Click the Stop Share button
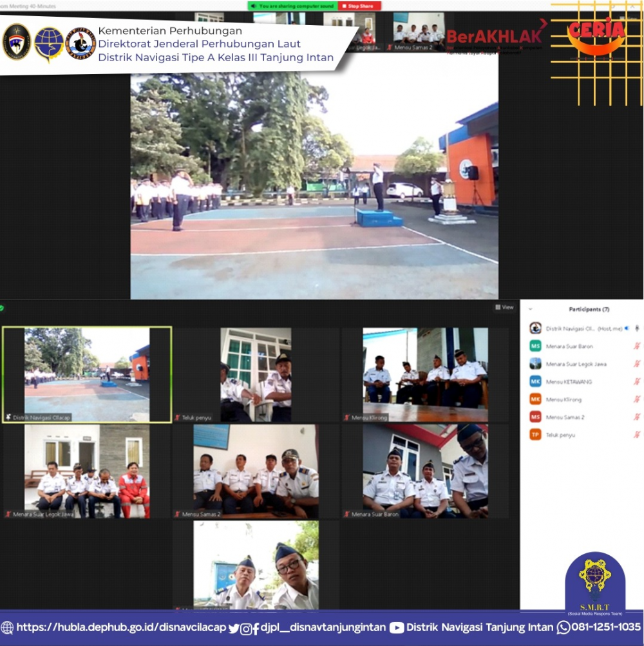The width and height of the screenshot is (644, 646). 359,6
